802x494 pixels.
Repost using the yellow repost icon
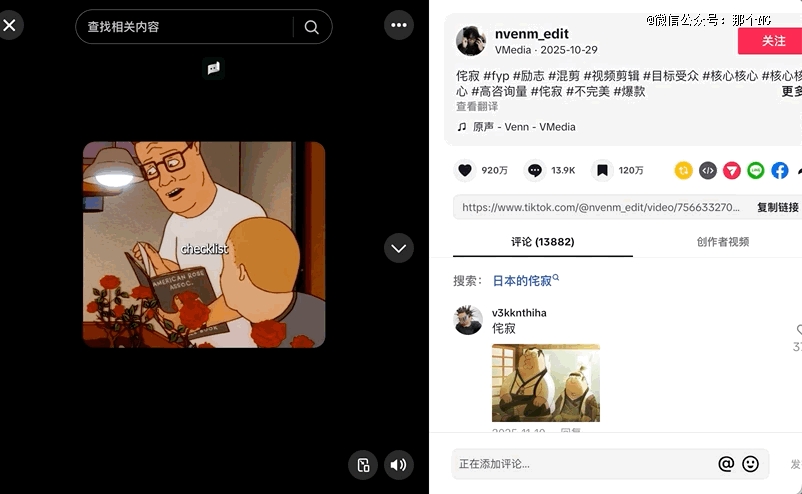coord(683,170)
